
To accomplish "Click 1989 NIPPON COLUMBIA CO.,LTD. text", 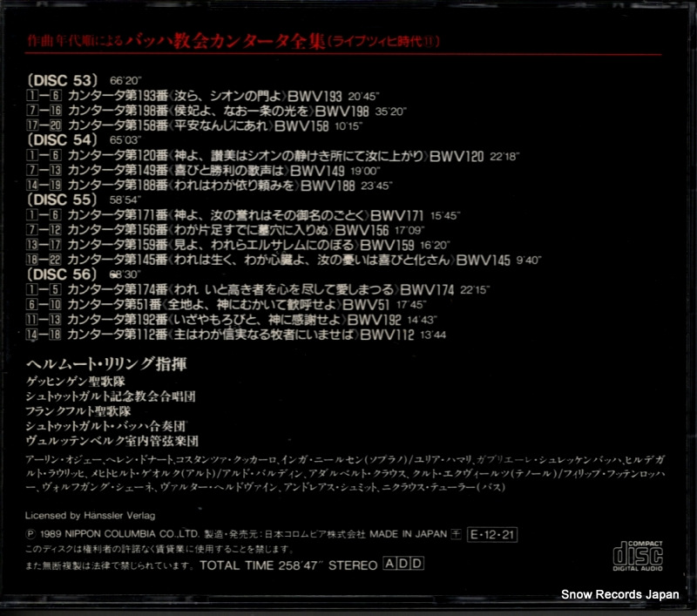I will pyautogui.click(x=119, y=534).
